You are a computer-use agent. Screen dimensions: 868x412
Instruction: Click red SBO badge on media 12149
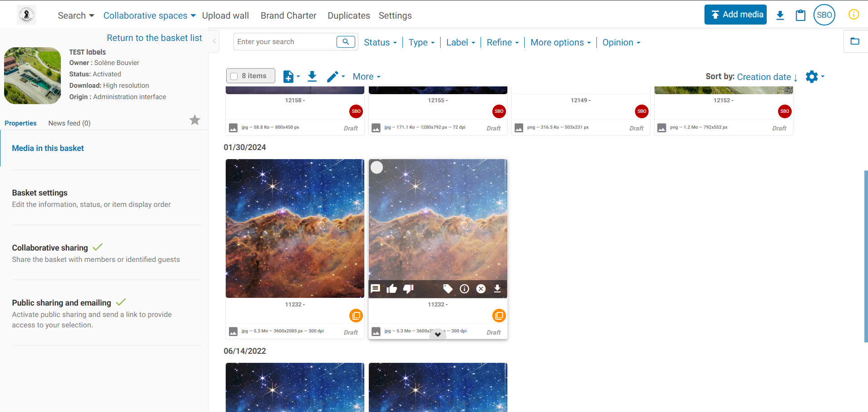pos(642,111)
